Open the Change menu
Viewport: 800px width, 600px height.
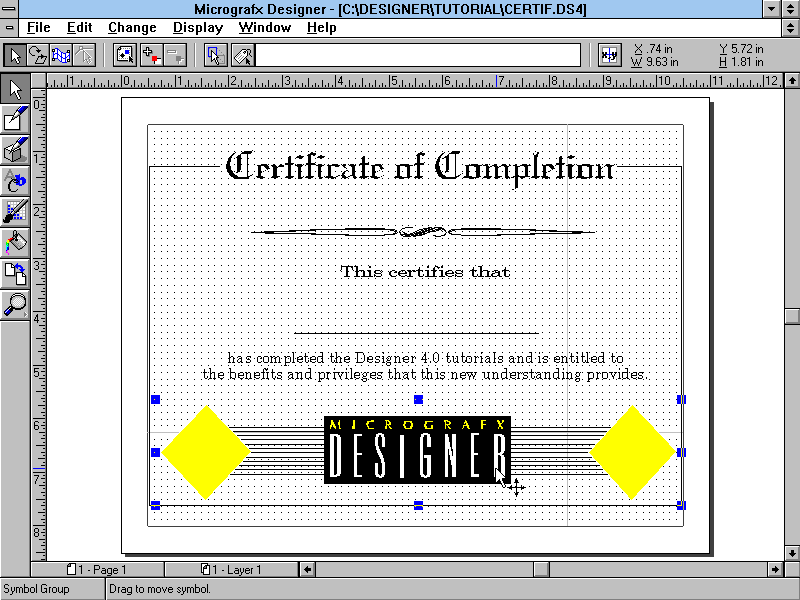pyautogui.click(x=132, y=28)
